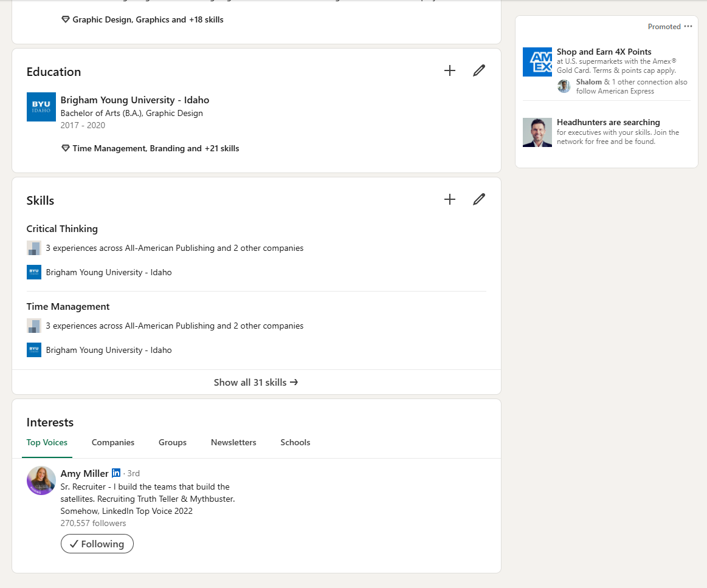The height and width of the screenshot is (588, 707).
Task: Click BYU icon under Critical Thinking skill
Action: (x=34, y=272)
